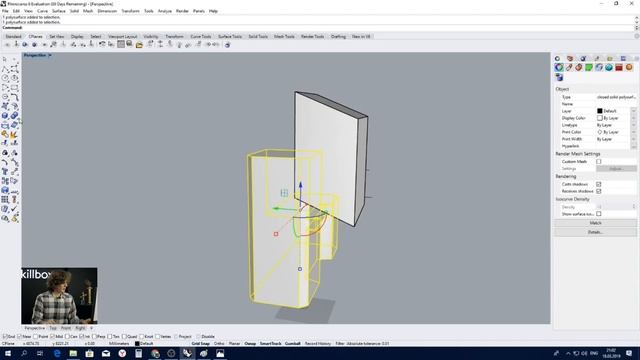Open the Analyze menu

point(164,11)
